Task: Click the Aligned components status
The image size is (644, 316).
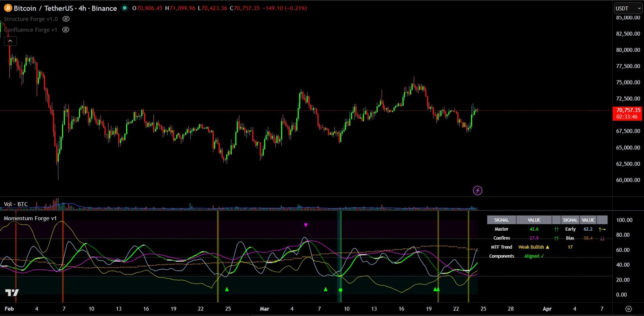Action: click(x=534, y=256)
